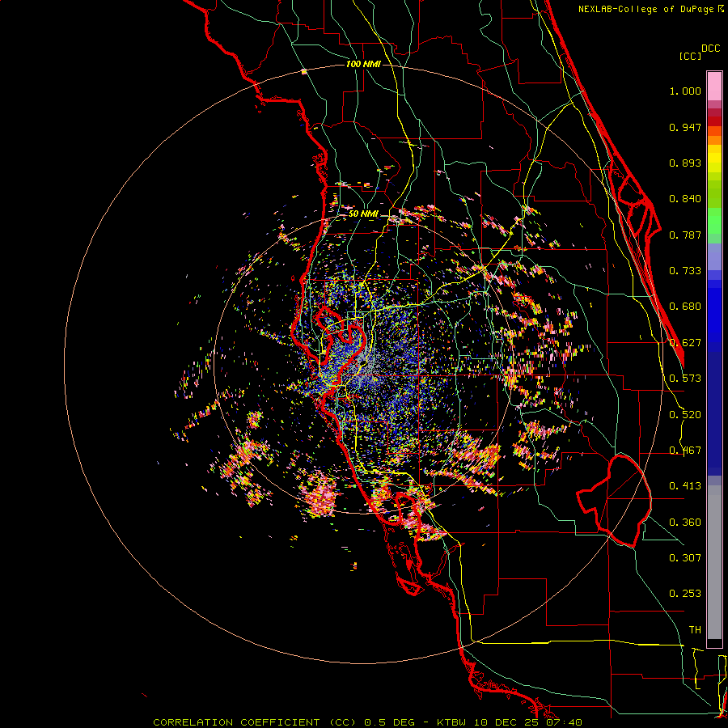Select the 0.840 scale value
Screen dimensions: 728x728
(x=685, y=199)
